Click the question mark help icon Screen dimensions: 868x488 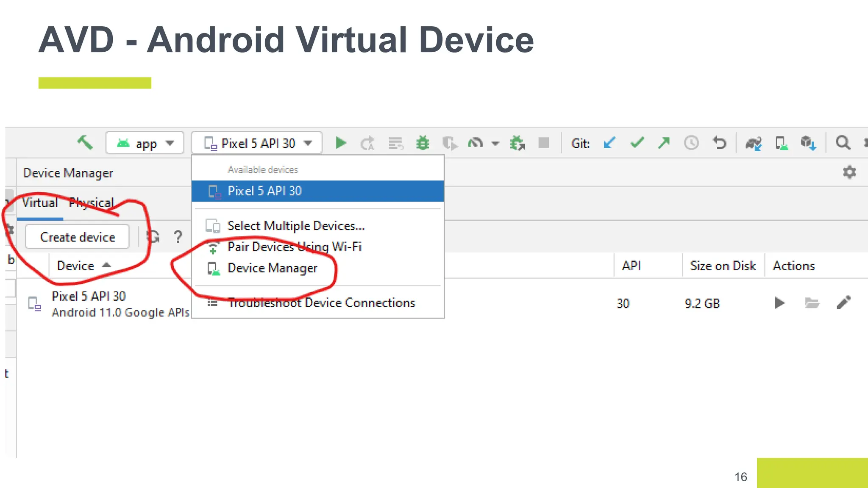tap(178, 236)
